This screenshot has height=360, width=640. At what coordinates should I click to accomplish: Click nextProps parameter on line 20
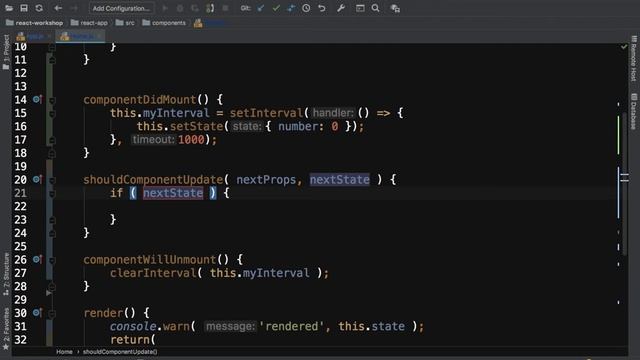[266, 180]
